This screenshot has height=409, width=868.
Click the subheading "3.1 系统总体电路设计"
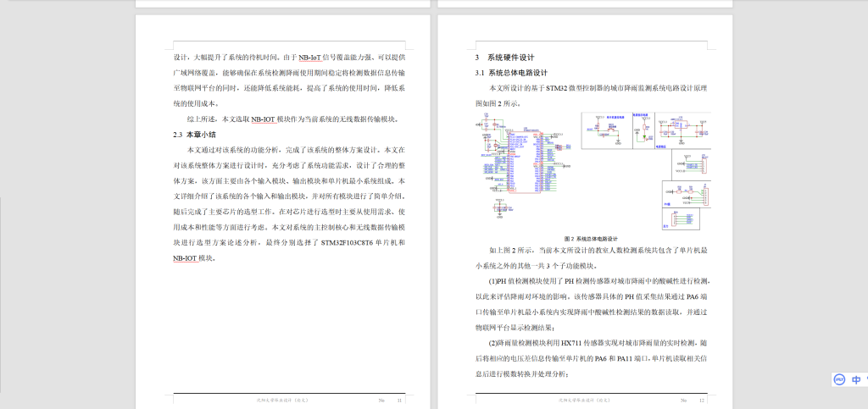tap(511, 73)
